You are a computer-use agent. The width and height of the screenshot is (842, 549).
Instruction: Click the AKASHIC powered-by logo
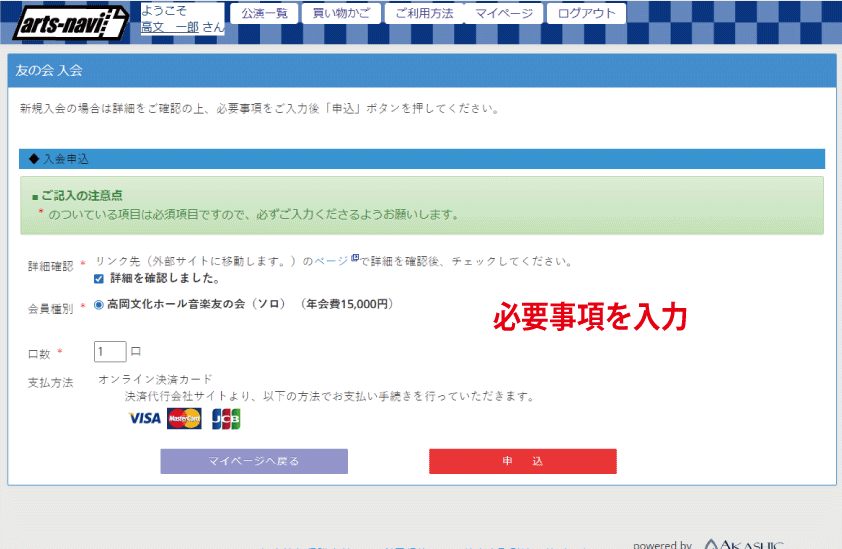pos(744,544)
